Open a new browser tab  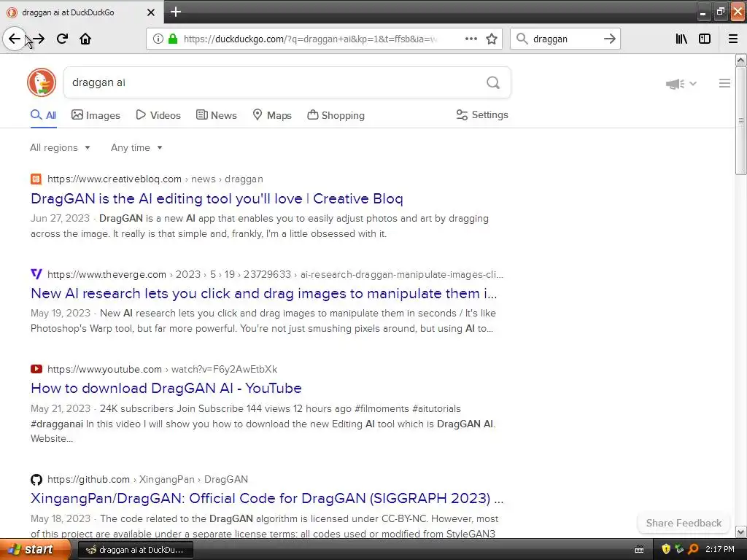pyautogui.click(x=175, y=12)
